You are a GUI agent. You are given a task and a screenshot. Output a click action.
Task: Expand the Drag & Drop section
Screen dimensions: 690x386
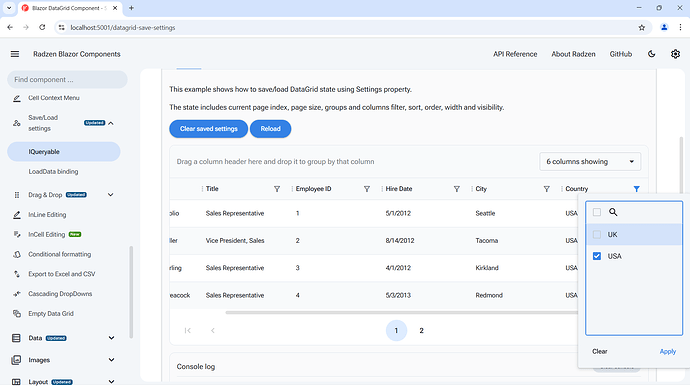pyautogui.click(x=110, y=195)
